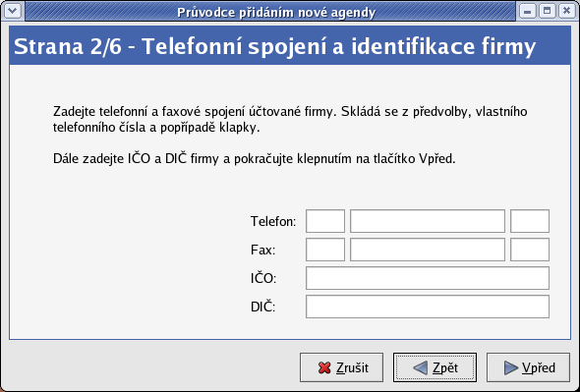
Task: Click into the DIČ input field
Action: pyautogui.click(x=428, y=307)
